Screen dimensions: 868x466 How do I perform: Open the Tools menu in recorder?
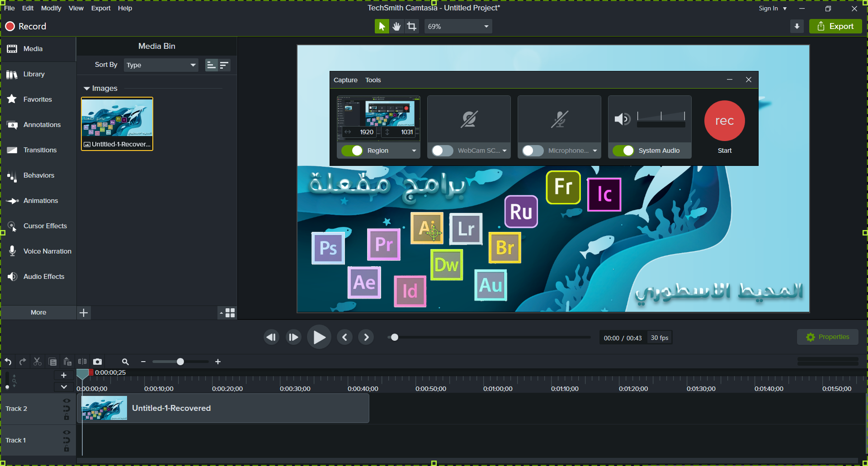pos(373,80)
